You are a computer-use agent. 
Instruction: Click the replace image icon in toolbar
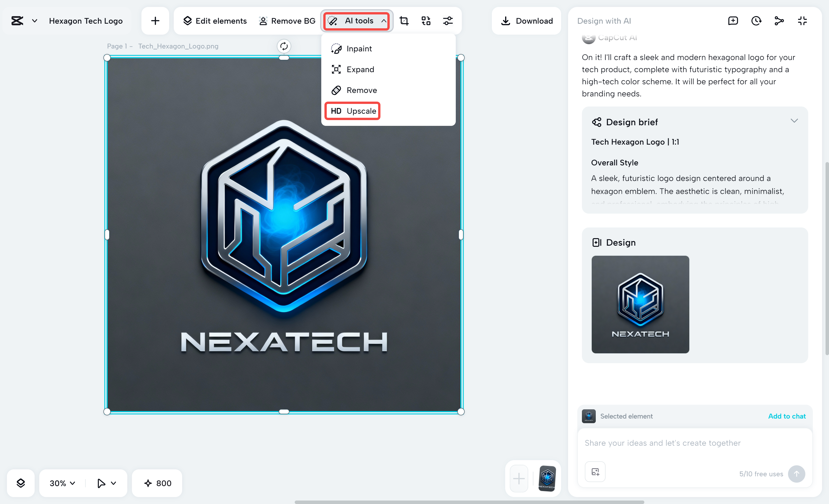(x=426, y=21)
